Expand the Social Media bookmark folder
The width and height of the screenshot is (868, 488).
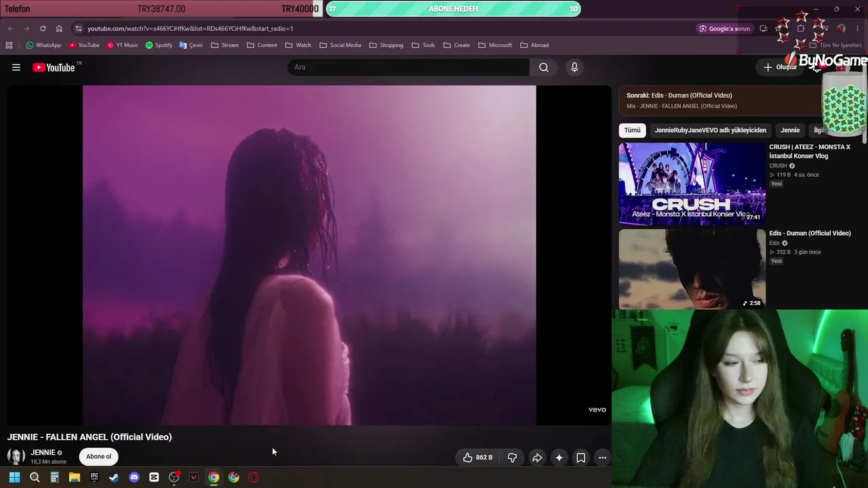pos(340,45)
